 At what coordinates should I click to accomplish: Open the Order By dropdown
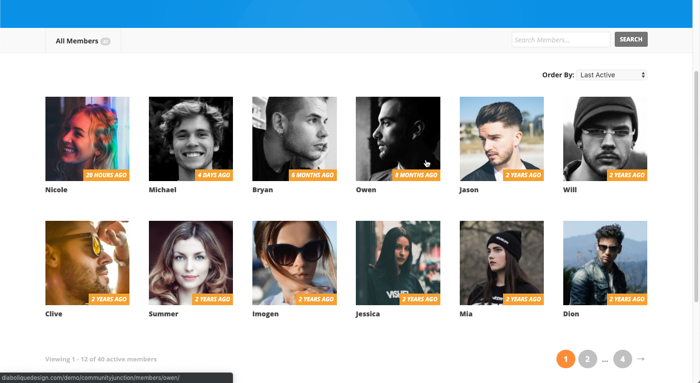point(611,75)
